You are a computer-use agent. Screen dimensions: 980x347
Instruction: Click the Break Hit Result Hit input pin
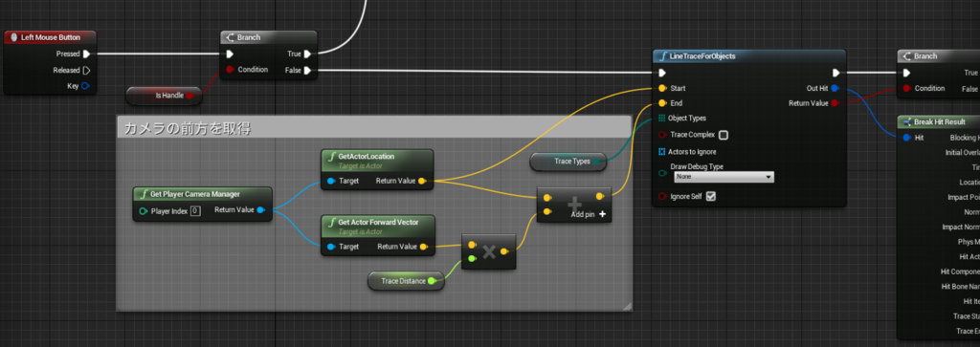coord(906,138)
